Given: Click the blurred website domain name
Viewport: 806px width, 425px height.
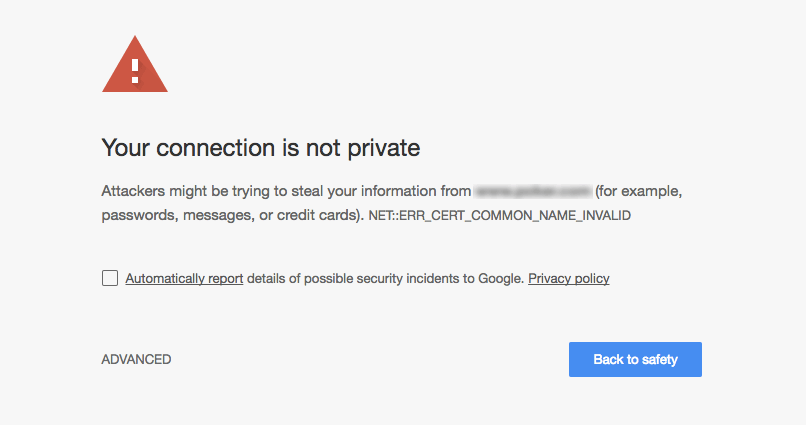Looking at the screenshot, I should pos(533,191).
